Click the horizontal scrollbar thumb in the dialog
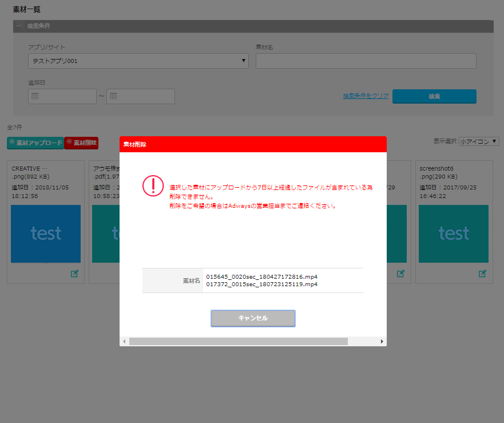Screen dimensions: 504x423 tap(238, 341)
